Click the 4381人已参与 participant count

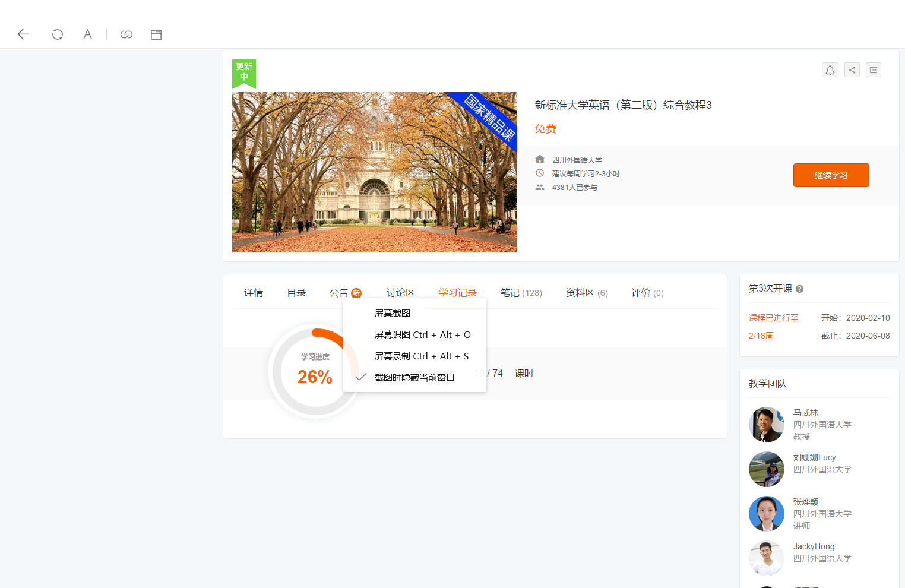(x=575, y=188)
